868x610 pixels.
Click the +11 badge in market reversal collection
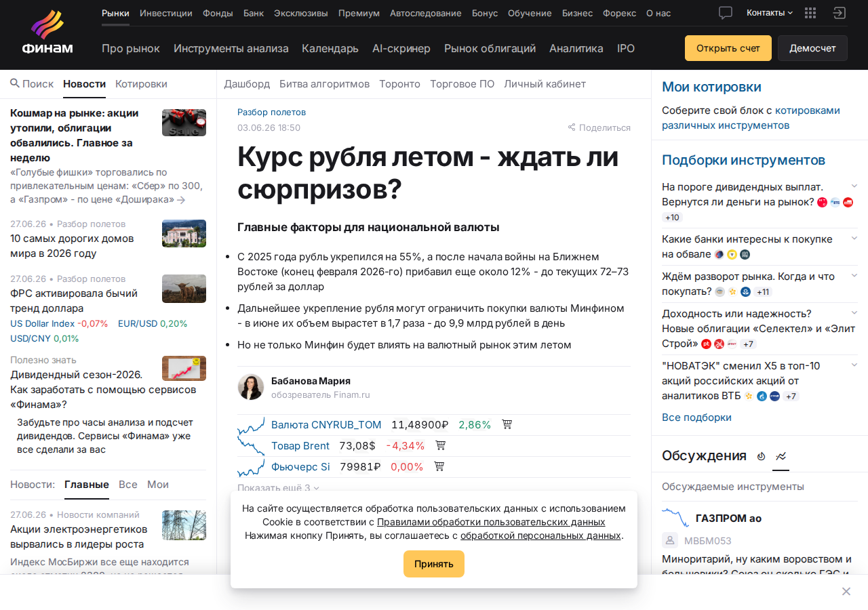(763, 291)
